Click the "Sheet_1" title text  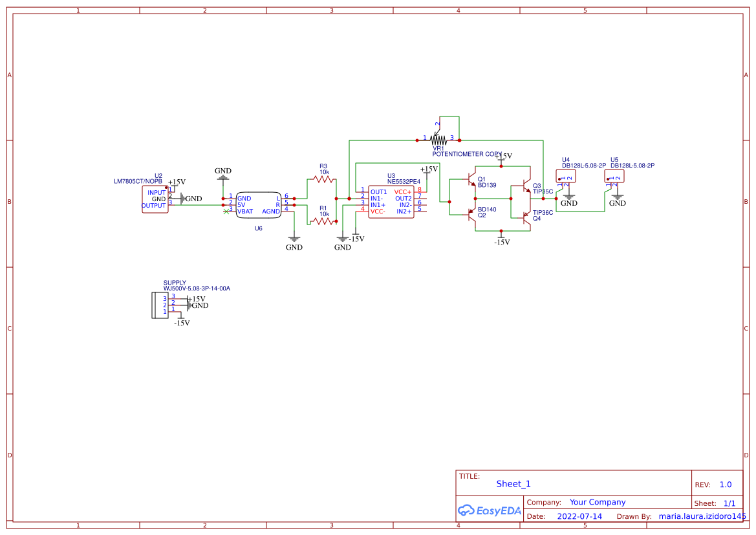(513, 484)
